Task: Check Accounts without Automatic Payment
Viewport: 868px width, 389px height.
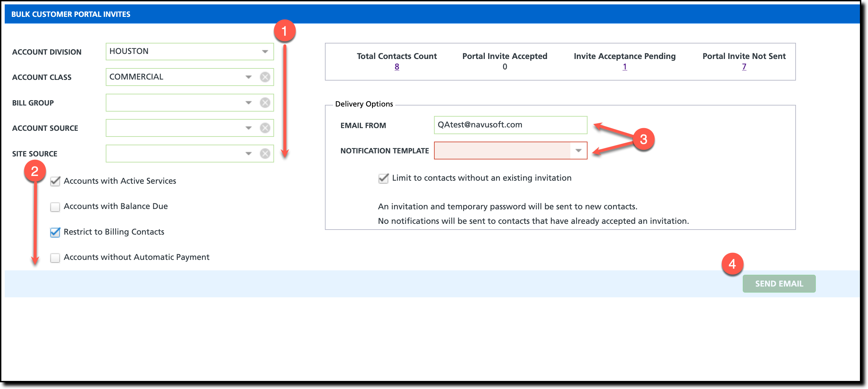Action: tap(55, 258)
